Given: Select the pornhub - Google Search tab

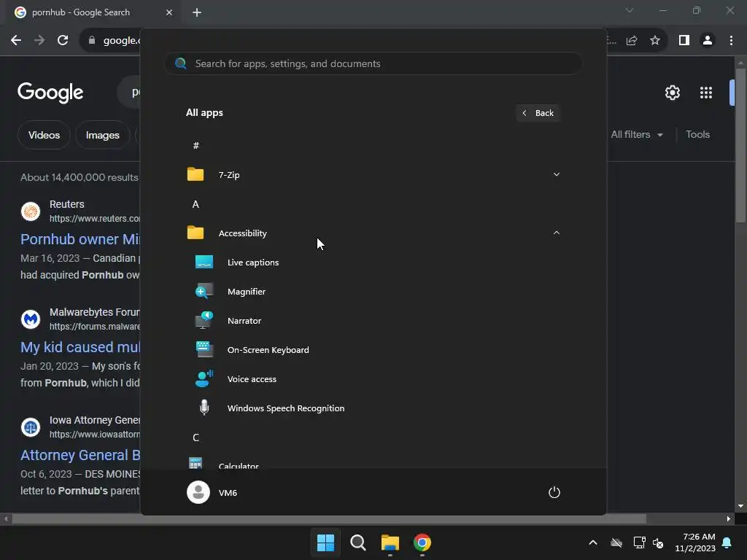Looking at the screenshot, I should point(91,12).
